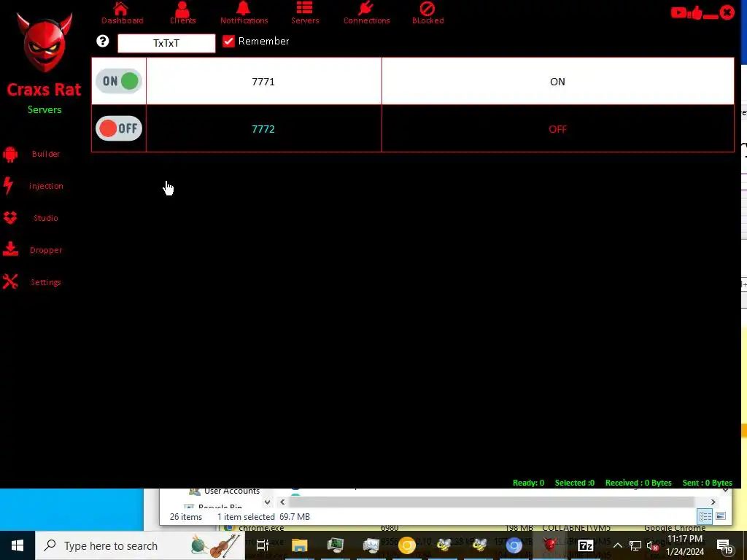Screen dimensions: 747x560
Task: Click the second bee icon on taskbar
Action: [479, 545]
